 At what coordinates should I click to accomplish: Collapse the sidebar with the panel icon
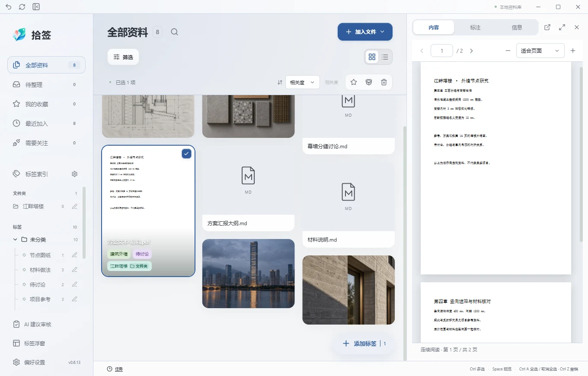[x=36, y=7]
